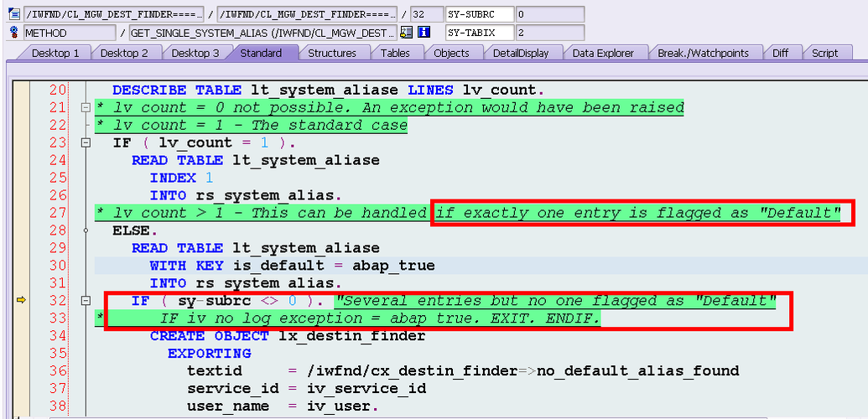Click the 'IF ( lv_count = 1 ).' line

[x=205, y=142]
